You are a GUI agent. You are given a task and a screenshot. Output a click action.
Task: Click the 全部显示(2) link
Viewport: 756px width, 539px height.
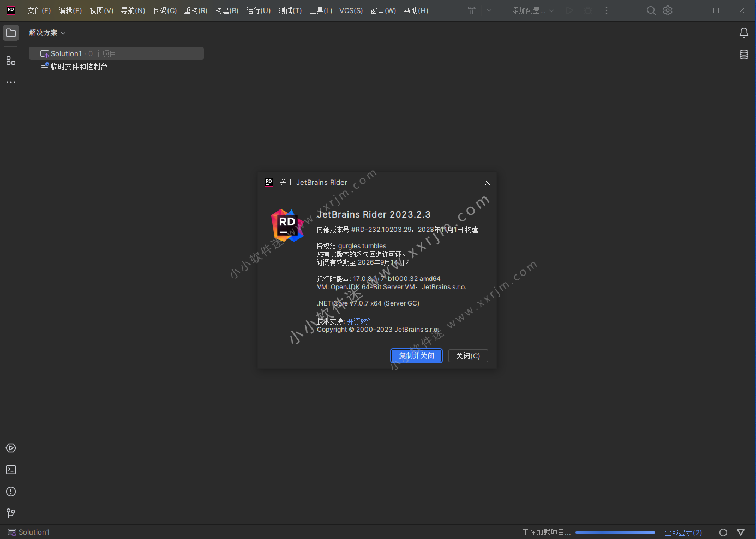[683, 532]
